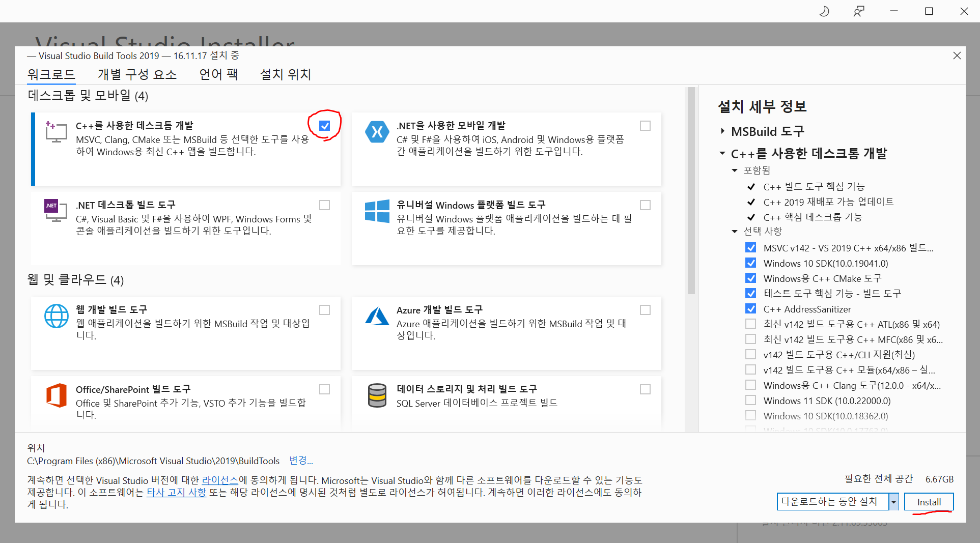Switch to the 워크로드 tab

[51, 74]
